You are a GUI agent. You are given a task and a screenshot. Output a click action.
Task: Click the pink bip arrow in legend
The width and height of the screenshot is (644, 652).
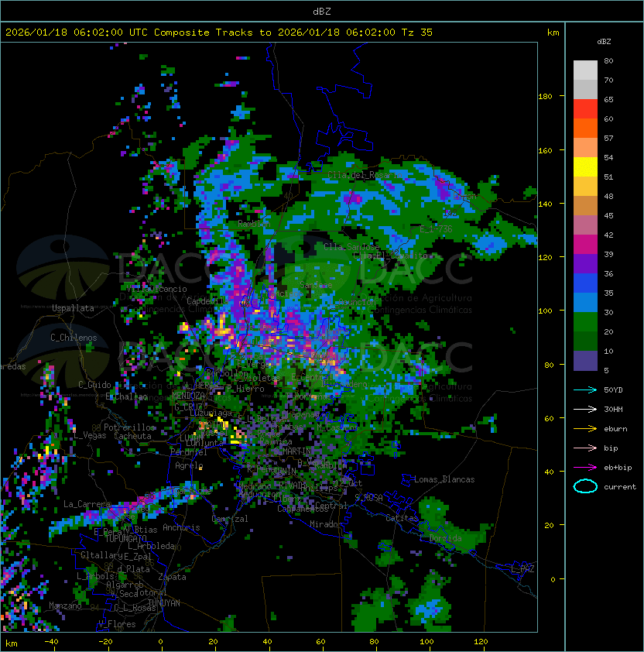click(x=585, y=448)
